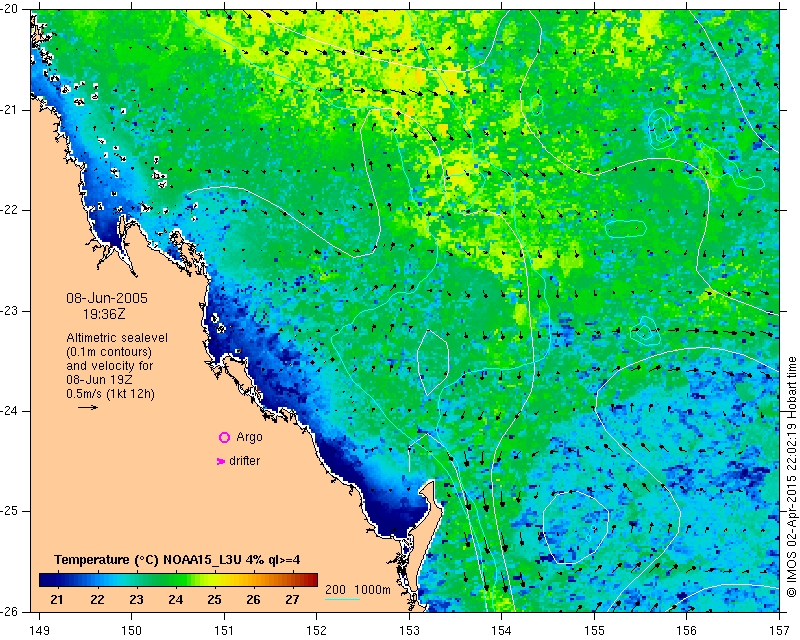Click the magenta drifter legend marker
The image size is (800, 640).
click(221, 461)
